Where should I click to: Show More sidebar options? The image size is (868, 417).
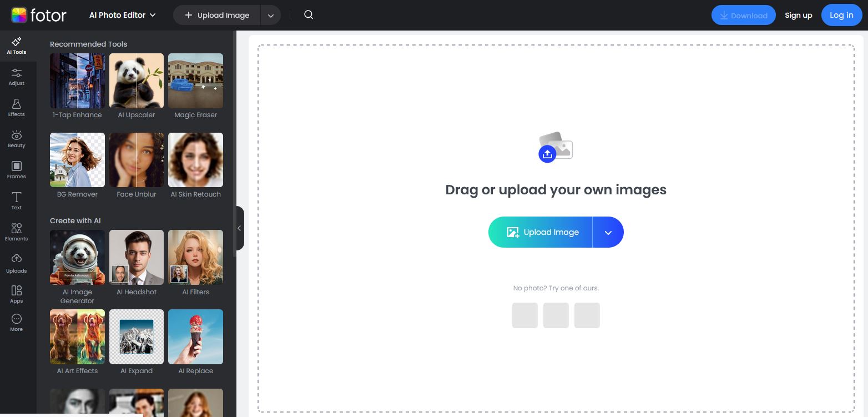(x=16, y=323)
